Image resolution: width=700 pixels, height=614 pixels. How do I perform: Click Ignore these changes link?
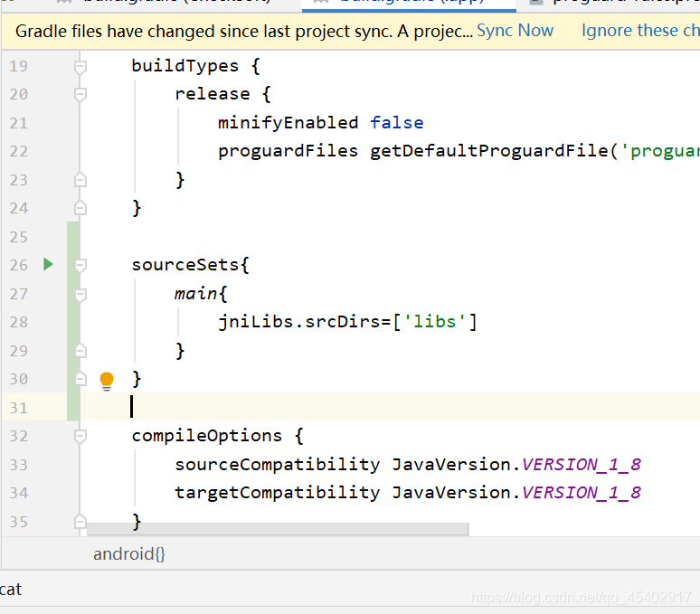(x=640, y=31)
